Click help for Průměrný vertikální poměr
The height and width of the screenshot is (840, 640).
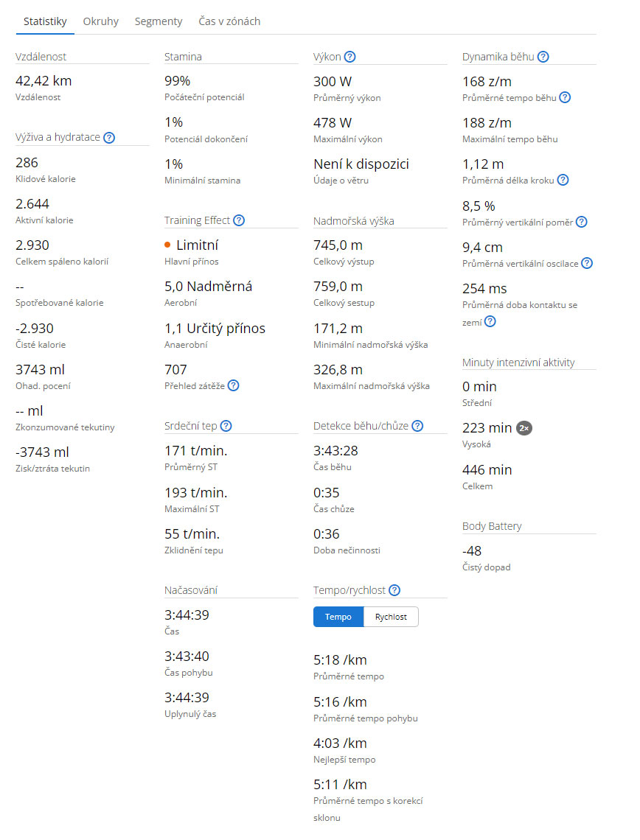pos(582,221)
